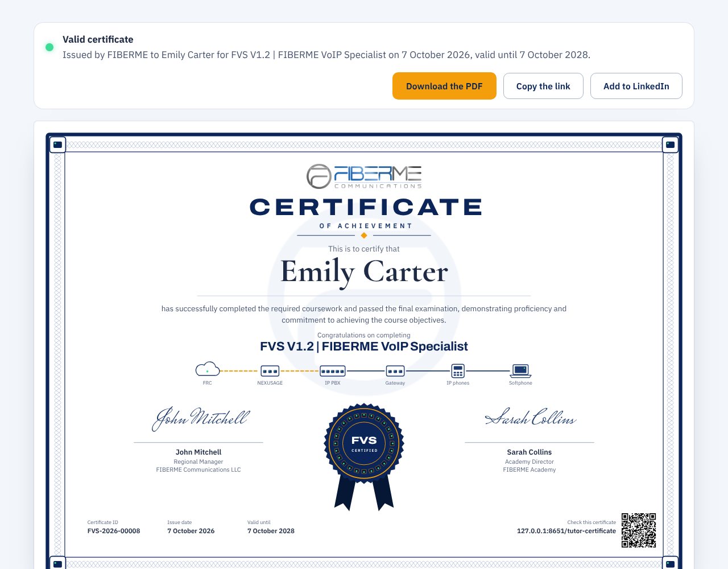Click the Download the PDF button
This screenshot has width=728, height=569.
[444, 86]
